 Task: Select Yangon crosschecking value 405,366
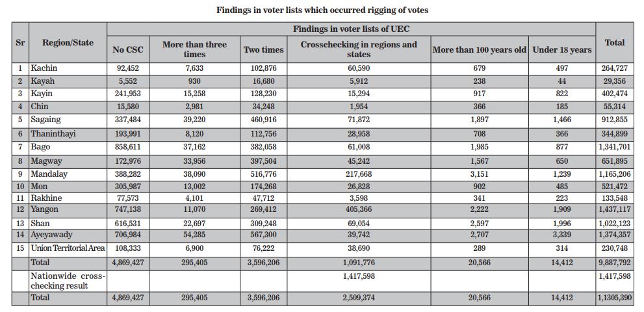point(359,210)
